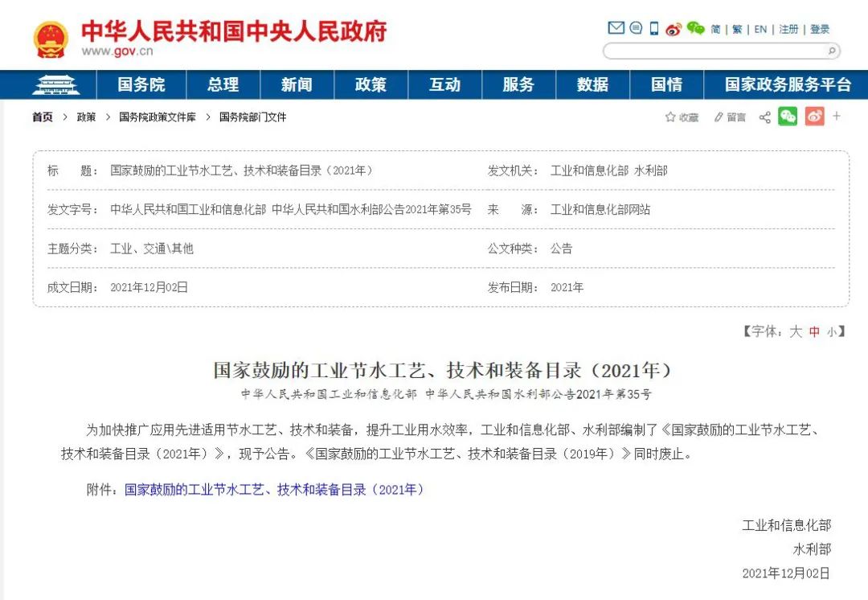Open 国家政务服务平台 menu item
The image size is (868, 600).
pos(787,84)
